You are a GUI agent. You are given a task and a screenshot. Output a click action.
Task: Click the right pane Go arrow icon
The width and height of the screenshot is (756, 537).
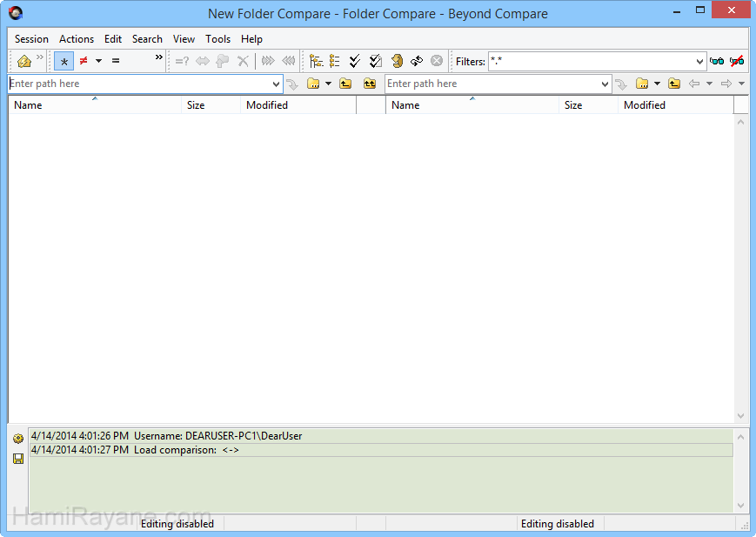pyautogui.click(x=621, y=84)
